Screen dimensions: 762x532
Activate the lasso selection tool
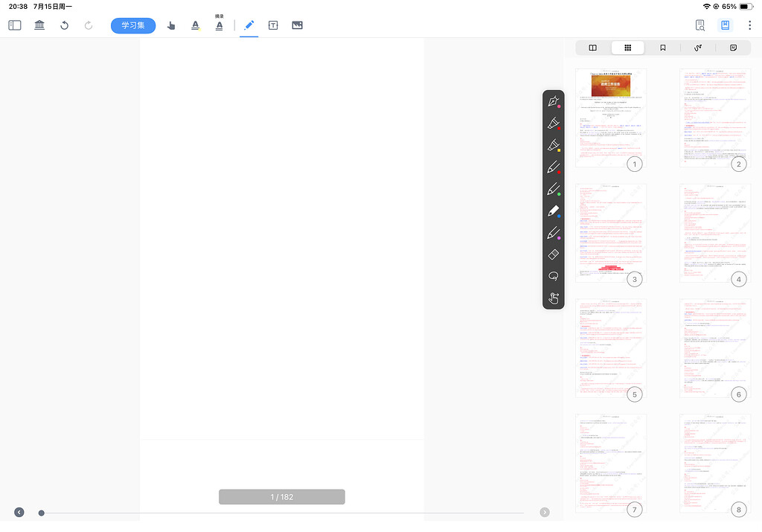pos(554,275)
